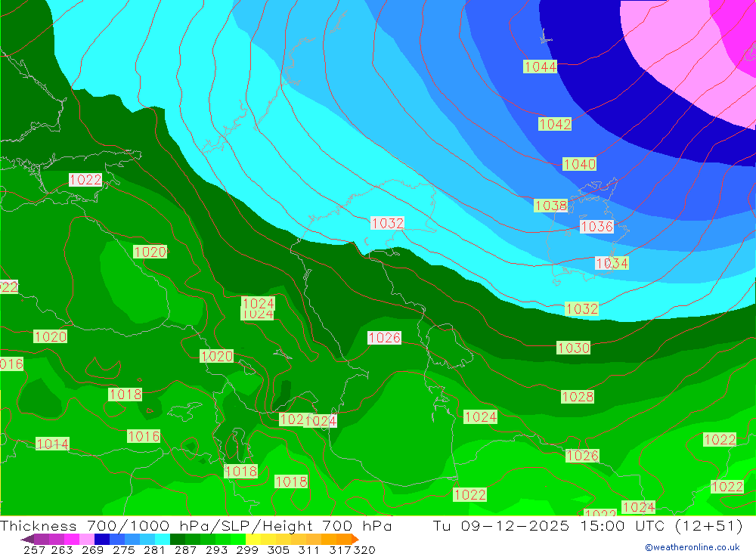Viewport: 756px width, 554px height.
Task: Click the 1028 isobar label
Action: tap(577, 397)
